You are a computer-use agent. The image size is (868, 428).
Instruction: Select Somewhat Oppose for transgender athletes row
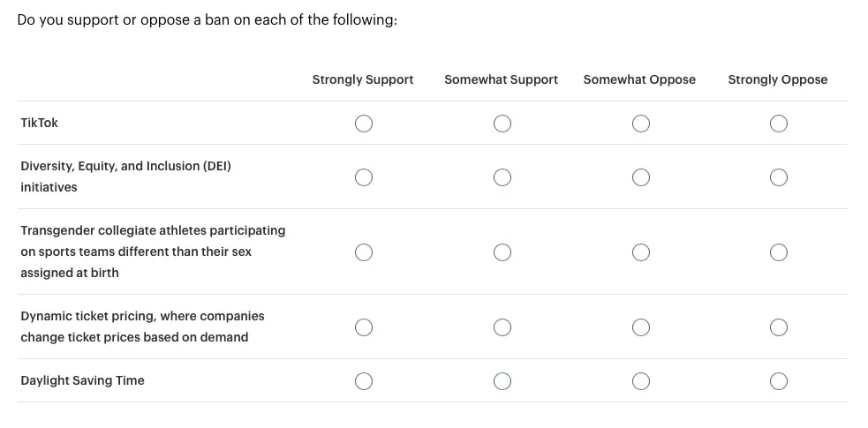[x=640, y=252]
